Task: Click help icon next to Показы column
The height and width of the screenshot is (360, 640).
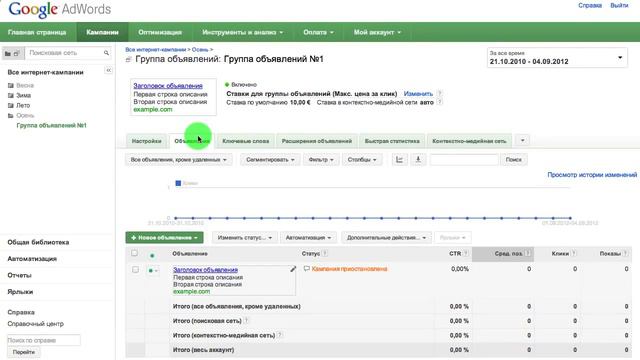Action: [x=625, y=253]
